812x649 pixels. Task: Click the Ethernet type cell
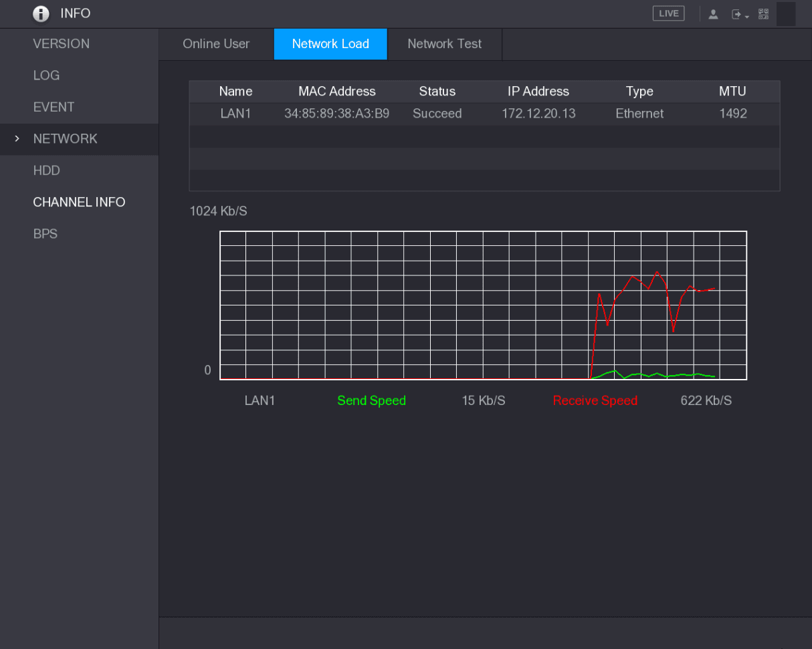[x=639, y=114]
